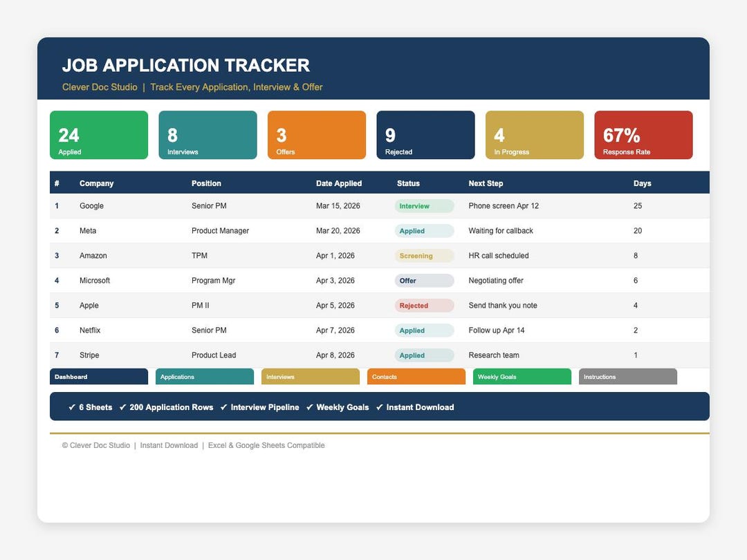Select the Mar 20, 2026 date cell
The width and height of the screenshot is (747, 560).
point(338,230)
